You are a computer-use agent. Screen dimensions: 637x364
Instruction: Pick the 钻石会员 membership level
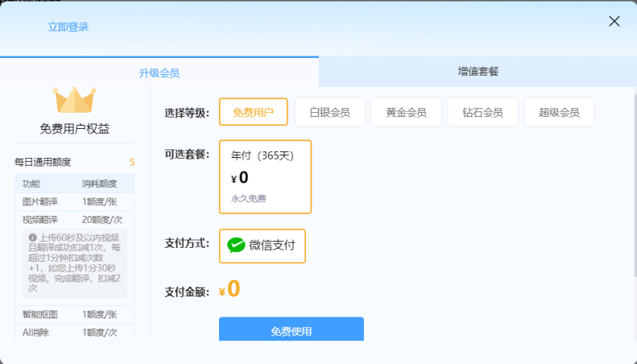[x=482, y=112]
